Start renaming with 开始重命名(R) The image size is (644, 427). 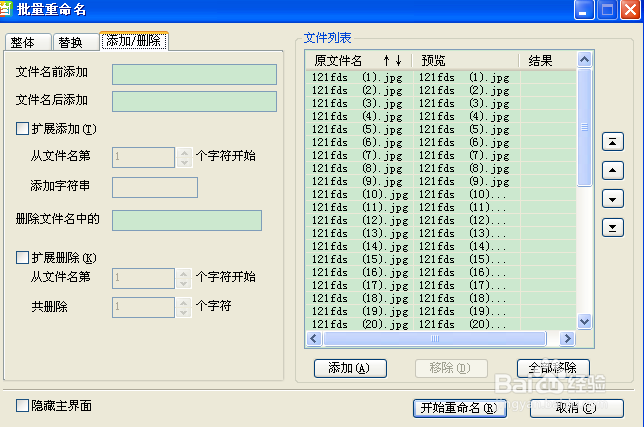[x=459, y=408]
